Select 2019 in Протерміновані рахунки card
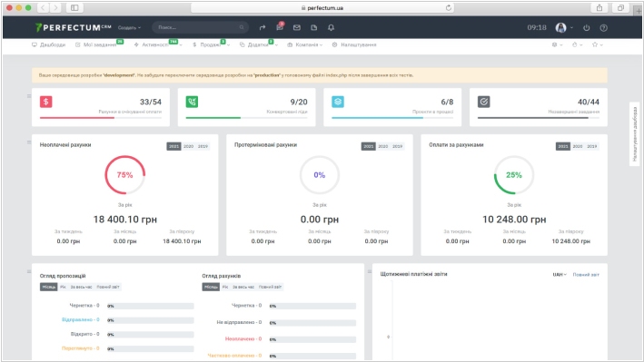 click(398, 146)
